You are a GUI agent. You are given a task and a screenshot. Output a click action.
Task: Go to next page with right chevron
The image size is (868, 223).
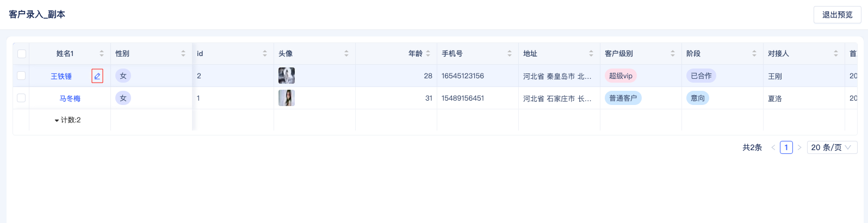click(799, 147)
